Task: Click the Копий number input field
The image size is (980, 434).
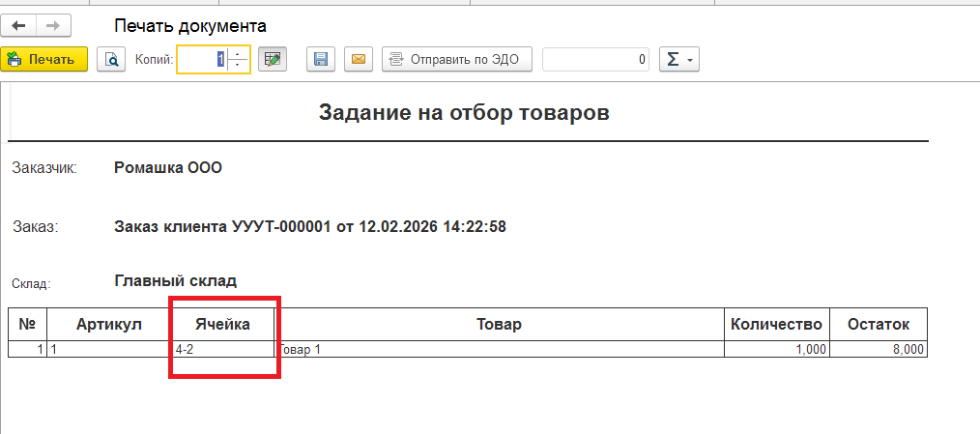Action: 203,59
